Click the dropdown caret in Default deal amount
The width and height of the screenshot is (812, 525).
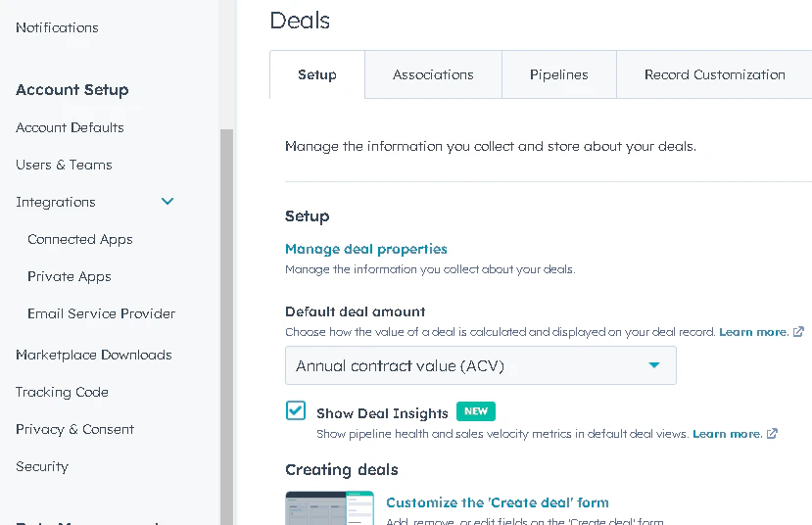[654, 365]
